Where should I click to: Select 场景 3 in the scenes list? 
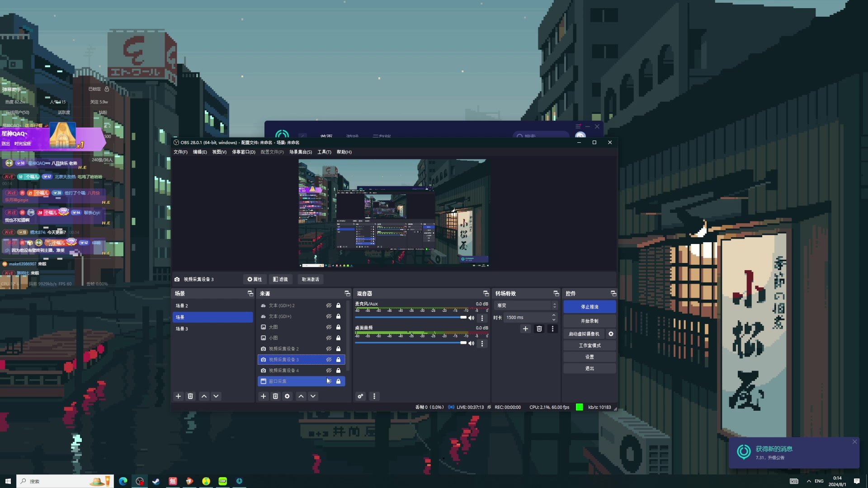coord(212,329)
